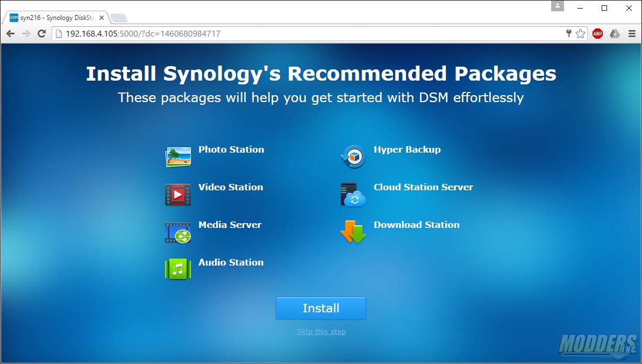Image resolution: width=642 pixels, height=364 pixels.
Task: Click the Cloud Station Server label
Action: tap(423, 187)
